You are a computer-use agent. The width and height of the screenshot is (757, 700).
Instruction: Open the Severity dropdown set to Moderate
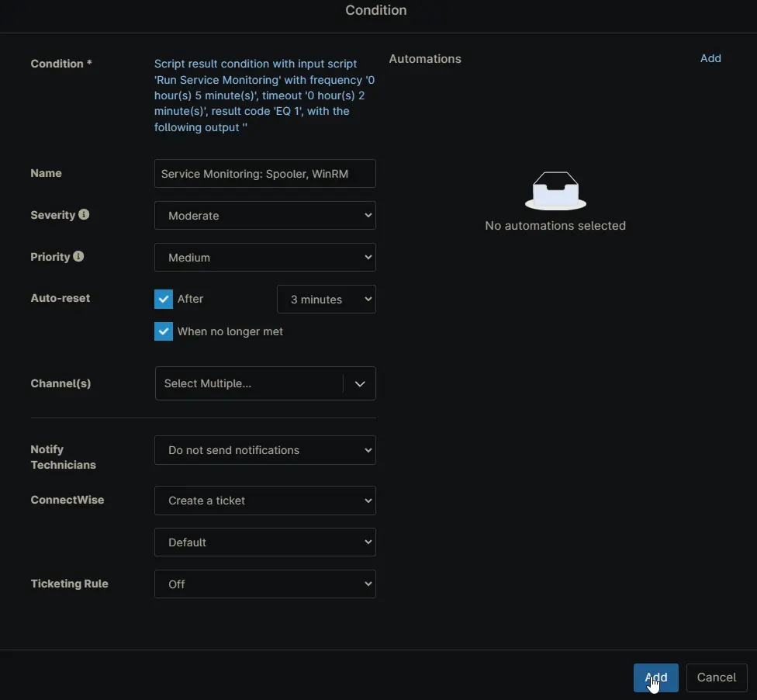tap(264, 216)
